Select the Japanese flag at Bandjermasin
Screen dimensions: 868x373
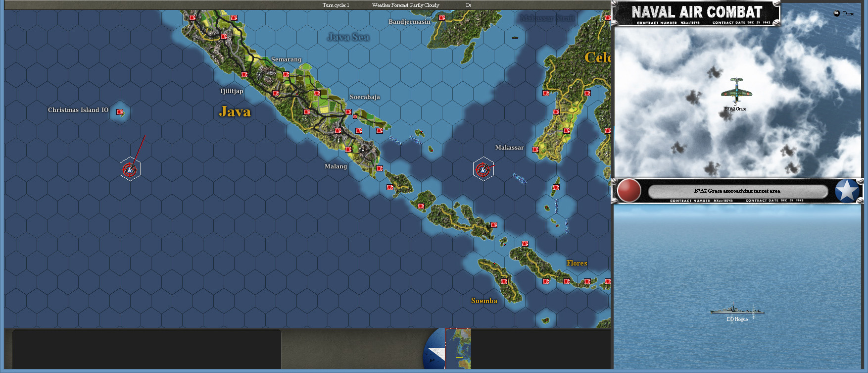(442, 18)
